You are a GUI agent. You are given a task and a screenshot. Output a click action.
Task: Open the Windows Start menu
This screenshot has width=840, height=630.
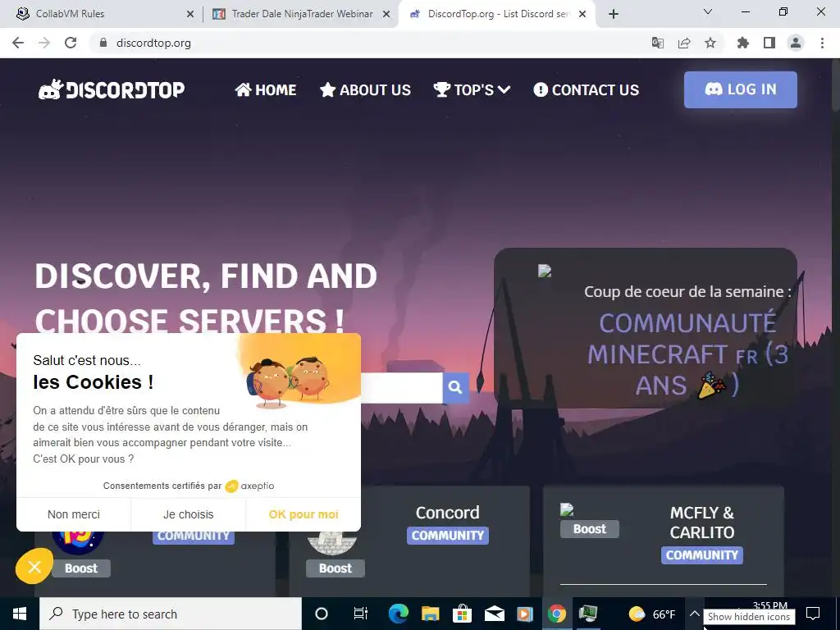[x=20, y=614]
